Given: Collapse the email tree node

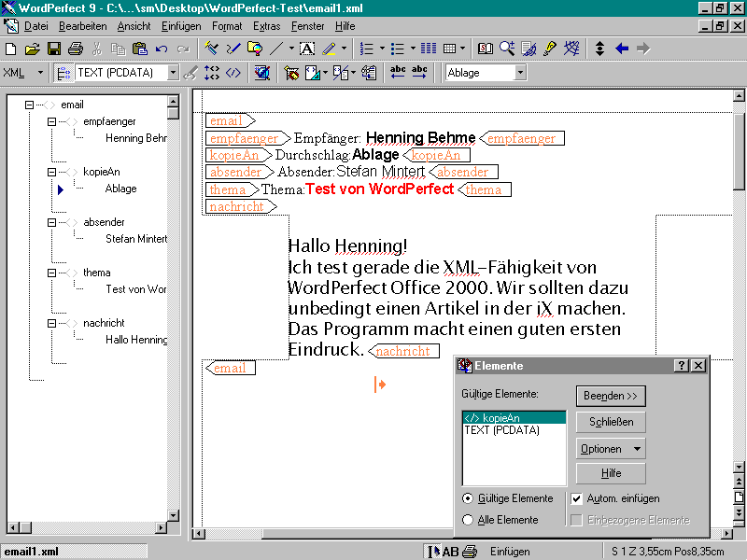Looking at the screenshot, I should pos(30,105).
